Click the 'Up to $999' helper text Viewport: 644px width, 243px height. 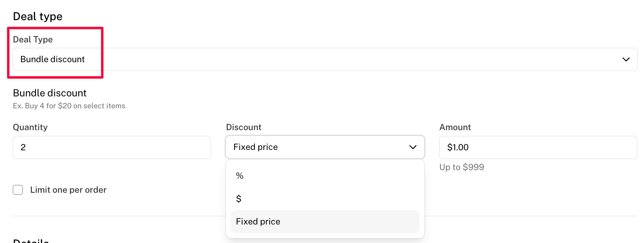[x=462, y=167]
